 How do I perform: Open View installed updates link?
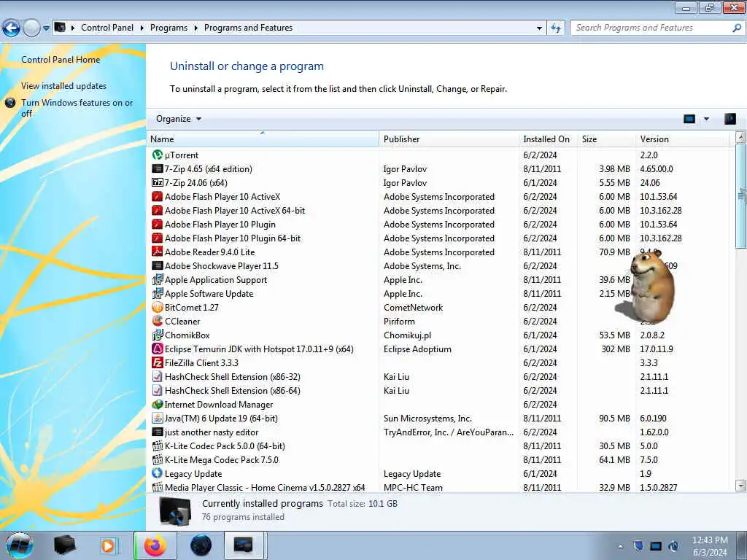(64, 86)
